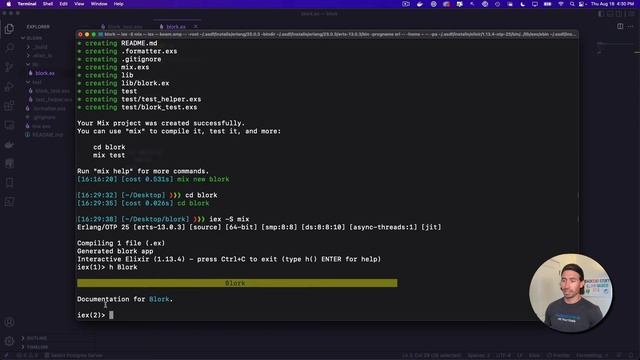640x360 pixels.
Task: Open the Help menu
Action: (118, 4)
